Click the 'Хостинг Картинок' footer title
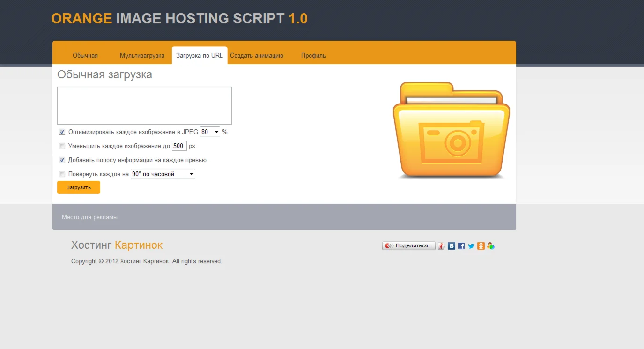The image size is (644, 349). point(117,245)
